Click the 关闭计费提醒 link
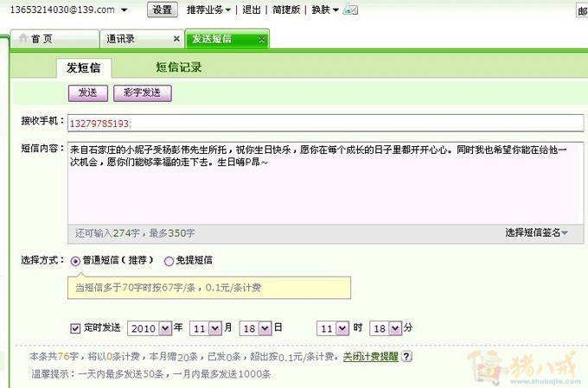Viewport: 588px width, 388px height. pyautogui.click(x=370, y=356)
